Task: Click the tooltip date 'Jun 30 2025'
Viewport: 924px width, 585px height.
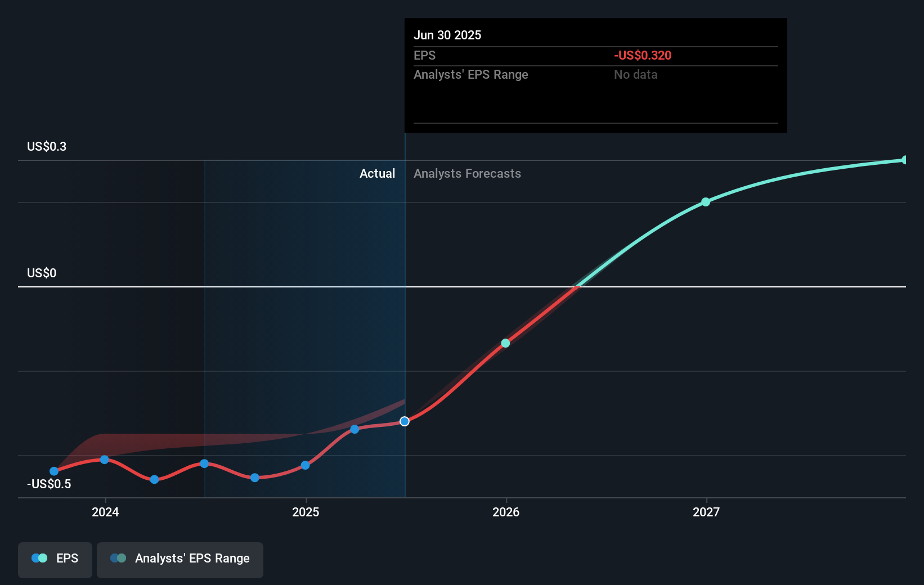Action: (x=447, y=35)
